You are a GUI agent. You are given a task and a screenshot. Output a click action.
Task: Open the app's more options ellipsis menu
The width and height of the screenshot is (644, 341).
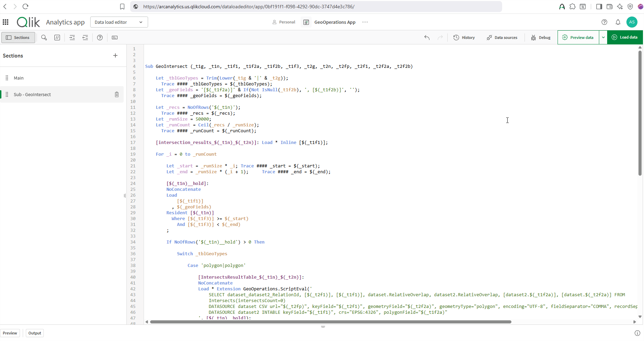(x=365, y=22)
